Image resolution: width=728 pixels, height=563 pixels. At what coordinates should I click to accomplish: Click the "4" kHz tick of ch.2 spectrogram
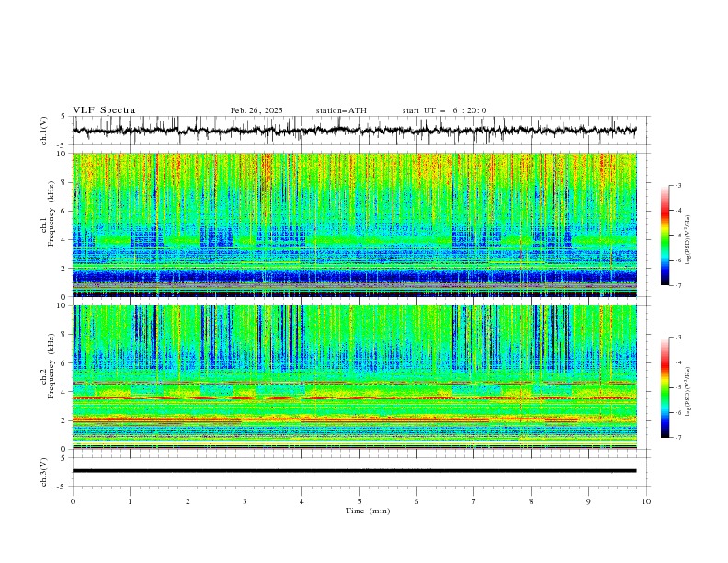(64, 392)
